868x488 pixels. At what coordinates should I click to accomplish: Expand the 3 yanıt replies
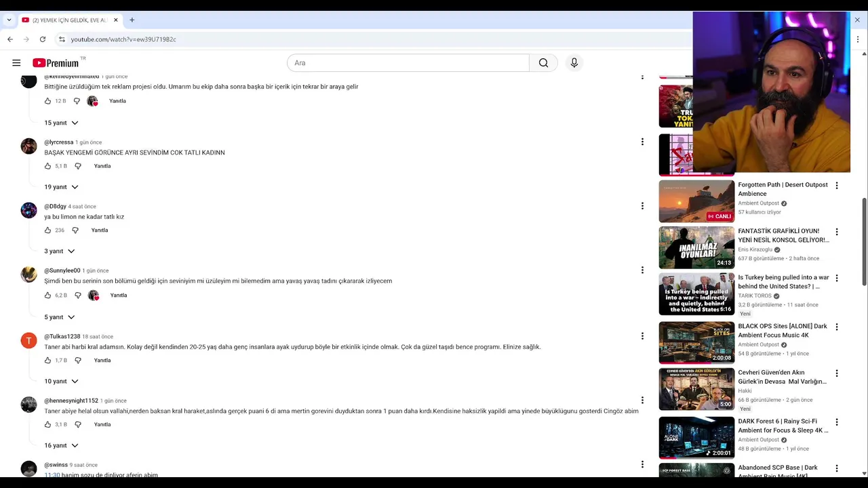(60, 251)
